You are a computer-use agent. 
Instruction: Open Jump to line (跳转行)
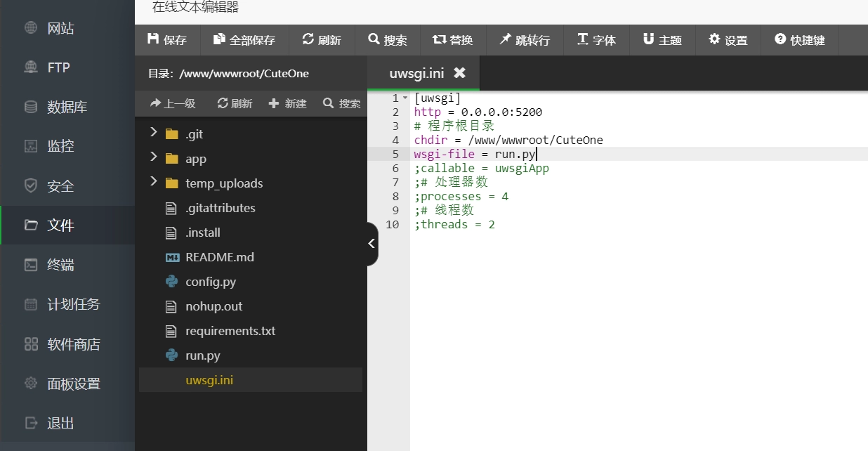point(524,40)
